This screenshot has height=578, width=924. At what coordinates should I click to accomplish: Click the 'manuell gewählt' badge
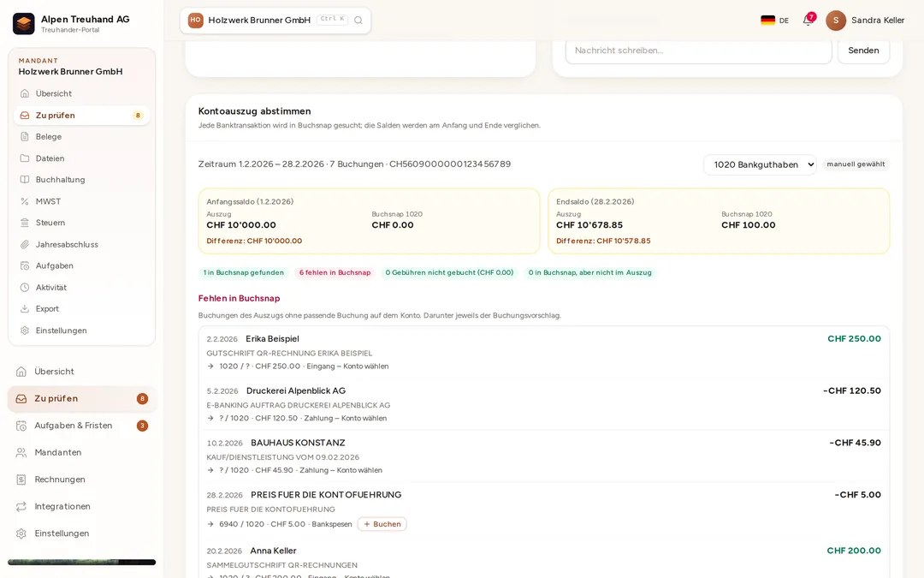[856, 164]
